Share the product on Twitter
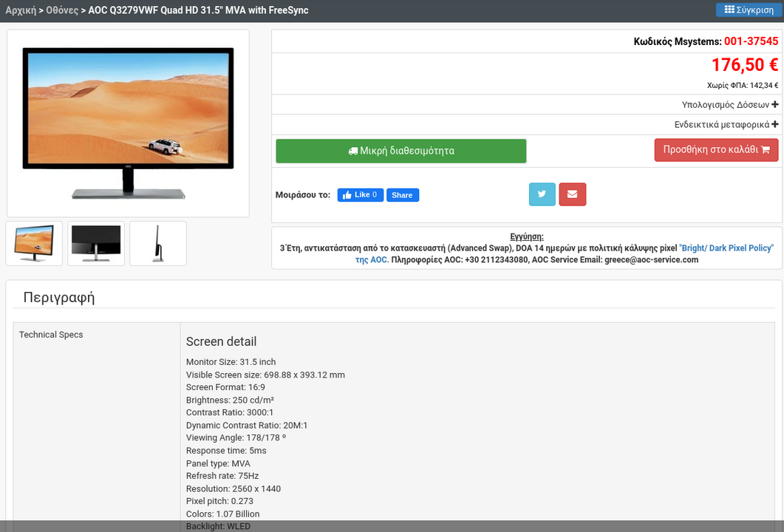The image size is (784, 532). click(x=542, y=194)
